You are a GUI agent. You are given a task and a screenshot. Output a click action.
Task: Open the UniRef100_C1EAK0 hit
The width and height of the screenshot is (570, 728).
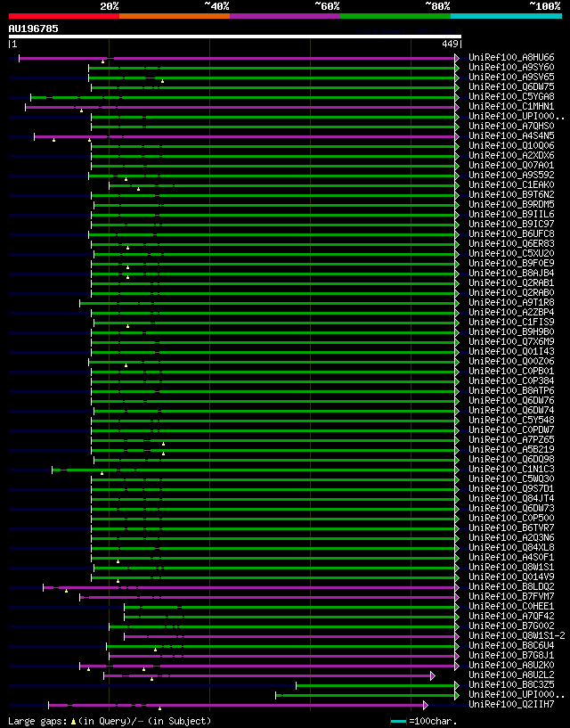(511, 184)
